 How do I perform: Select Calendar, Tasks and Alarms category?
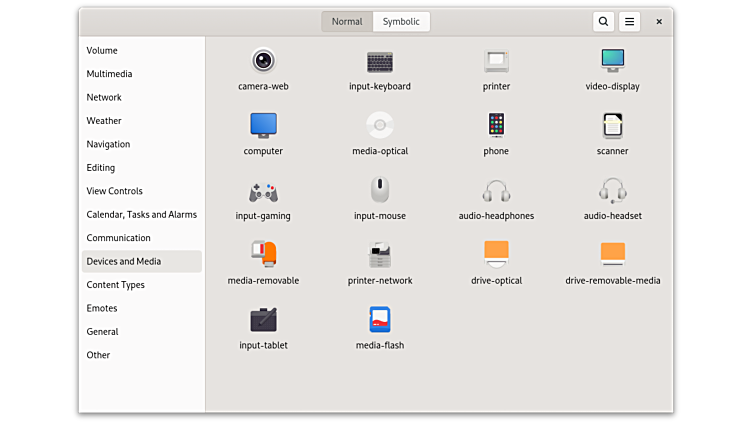click(x=141, y=214)
